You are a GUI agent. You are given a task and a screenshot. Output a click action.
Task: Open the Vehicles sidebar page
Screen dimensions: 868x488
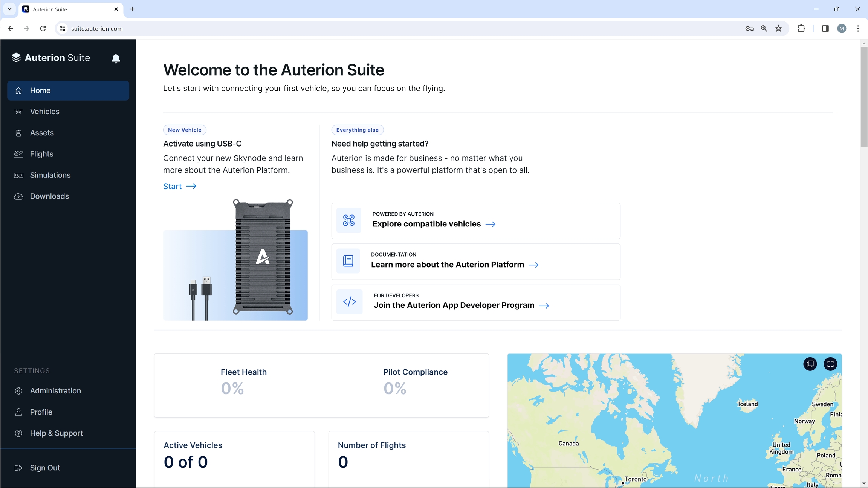pyautogui.click(x=44, y=112)
